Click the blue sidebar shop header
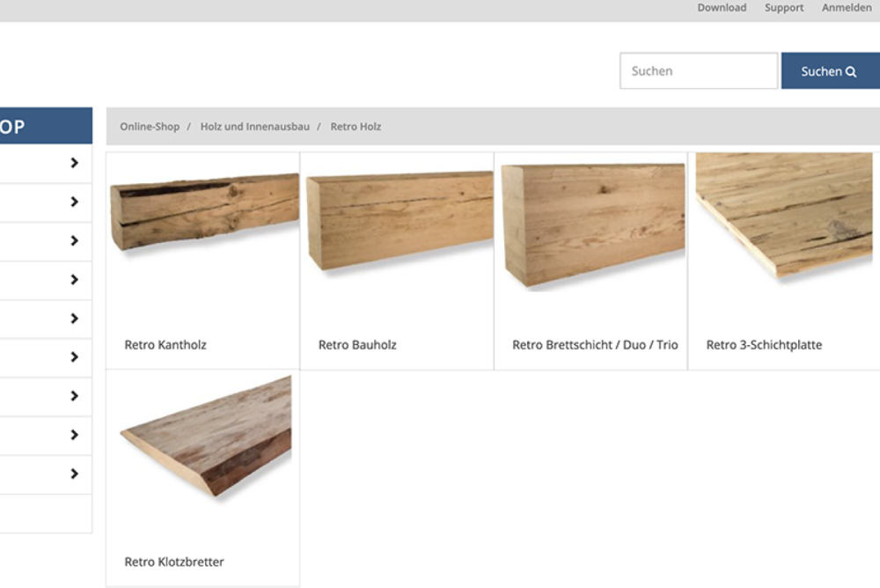 click(44, 126)
